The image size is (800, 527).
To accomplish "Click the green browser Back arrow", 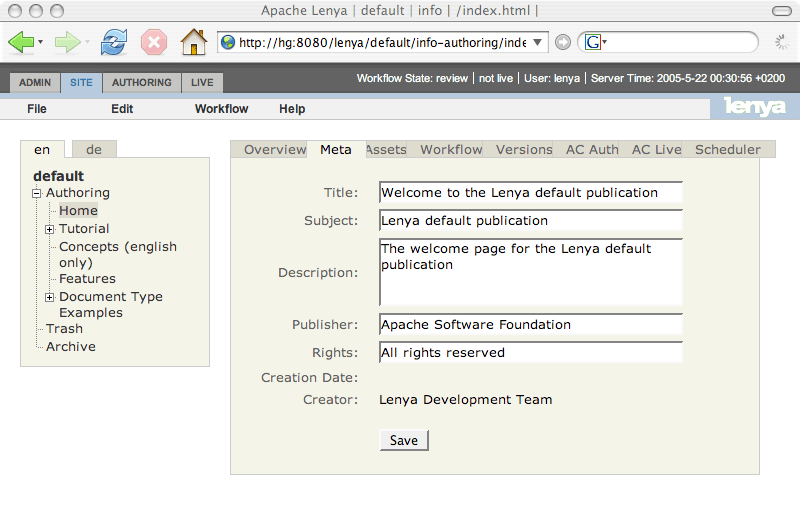I will click(21, 42).
